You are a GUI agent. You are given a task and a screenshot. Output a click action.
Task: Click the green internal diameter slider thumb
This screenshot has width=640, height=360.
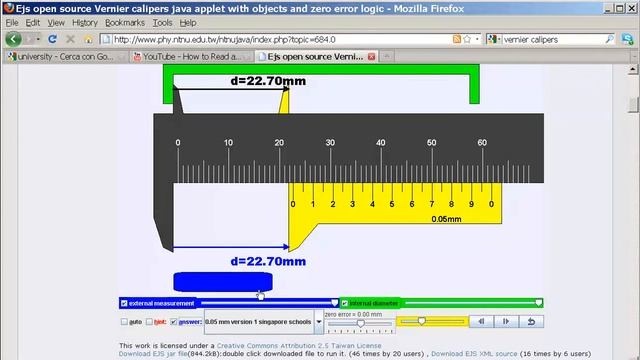(539, 303)
